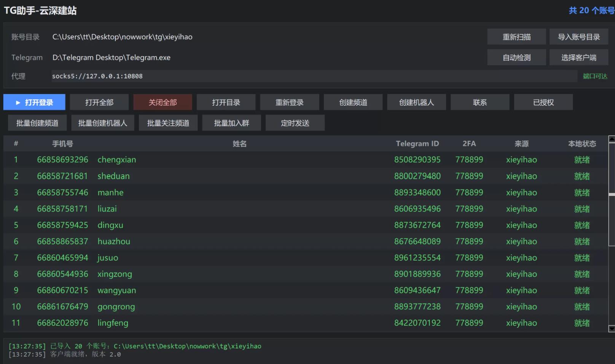Click the 姓名 column header
Screen dimensions: 615x364
(240, 144)
